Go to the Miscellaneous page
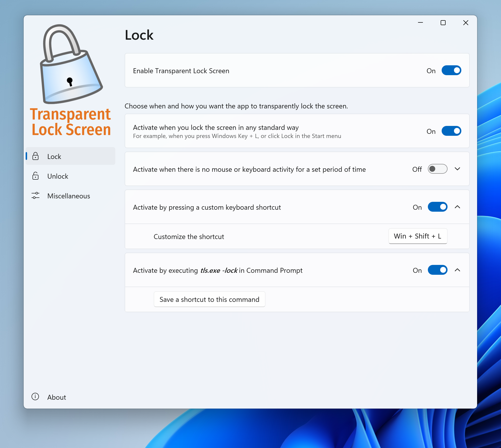This screenshot has height=448, width=501. [x=70, y=196]
